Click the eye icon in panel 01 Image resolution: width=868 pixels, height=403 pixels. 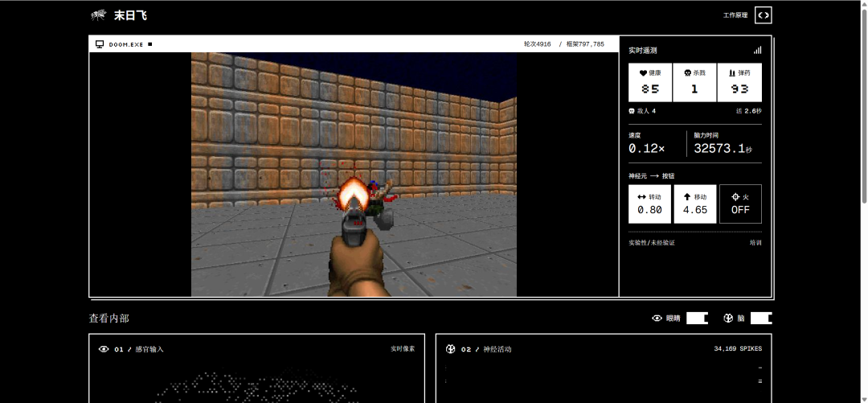(104, 349)
